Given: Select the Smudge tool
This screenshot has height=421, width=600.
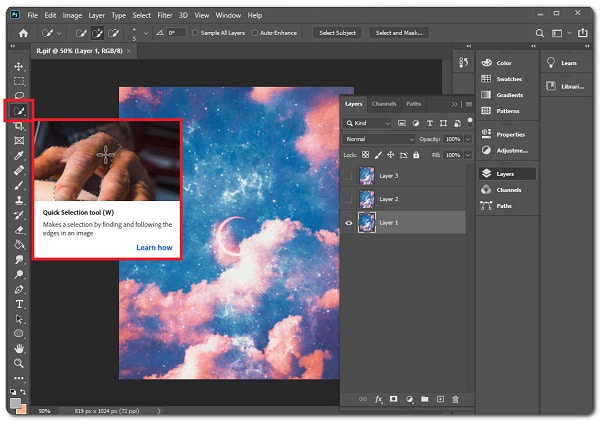Looking at the screenshot, I should (19, 259).
